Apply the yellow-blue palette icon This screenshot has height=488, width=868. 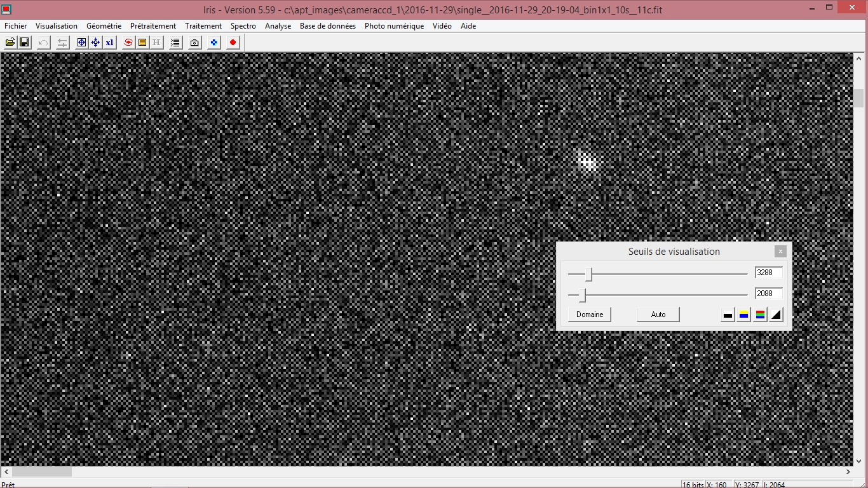click(744, 315)
